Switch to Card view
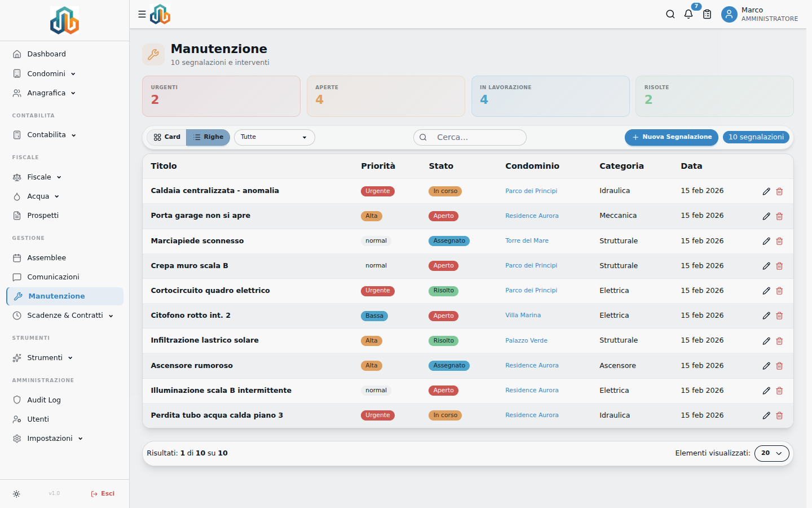 point(167,137)
